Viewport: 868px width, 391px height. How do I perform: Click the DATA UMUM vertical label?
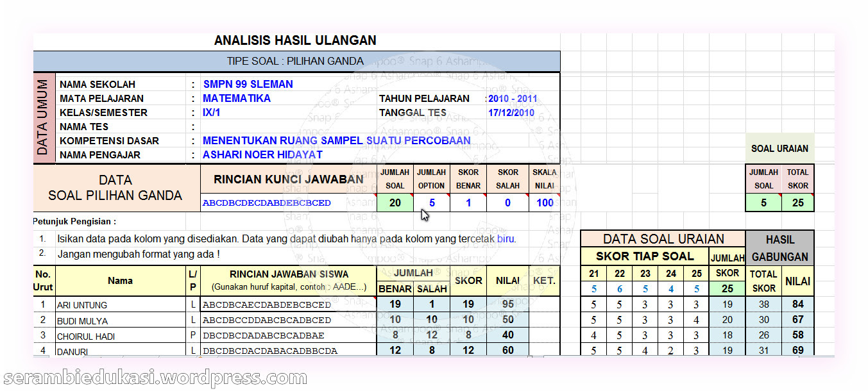click(44, 118)
